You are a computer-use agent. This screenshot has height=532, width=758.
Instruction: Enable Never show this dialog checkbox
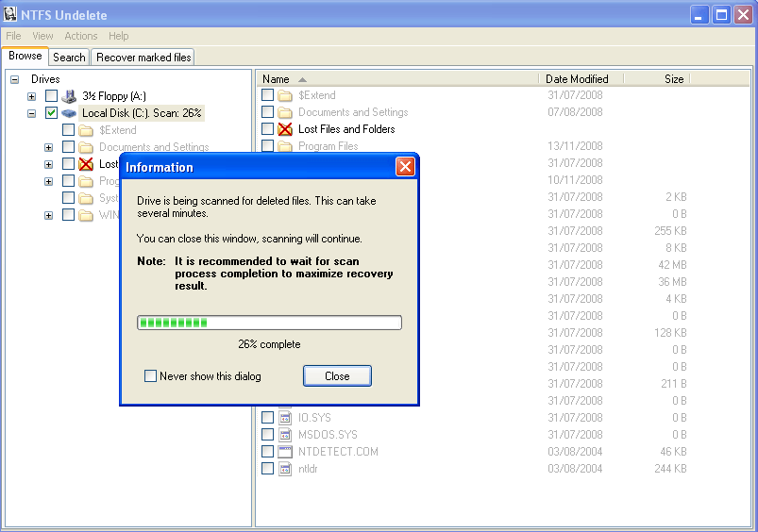coord(150,376)
